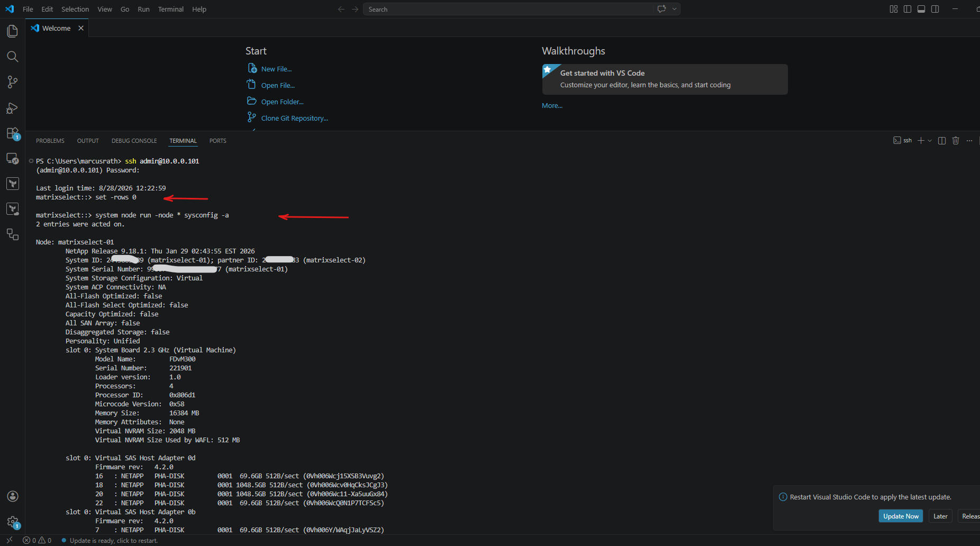Open the Run and Debug view
Screen dimensions: 980x546
click(12, 108)
